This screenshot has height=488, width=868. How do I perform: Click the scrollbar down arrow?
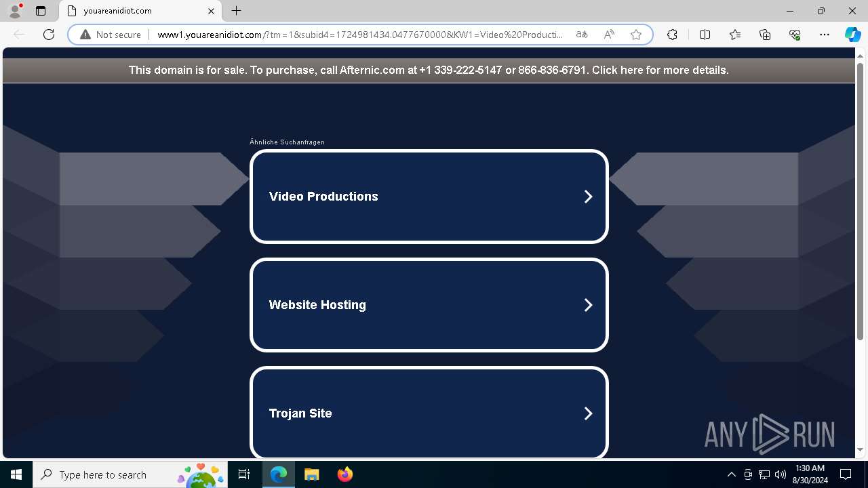click(x=861, y=450)
